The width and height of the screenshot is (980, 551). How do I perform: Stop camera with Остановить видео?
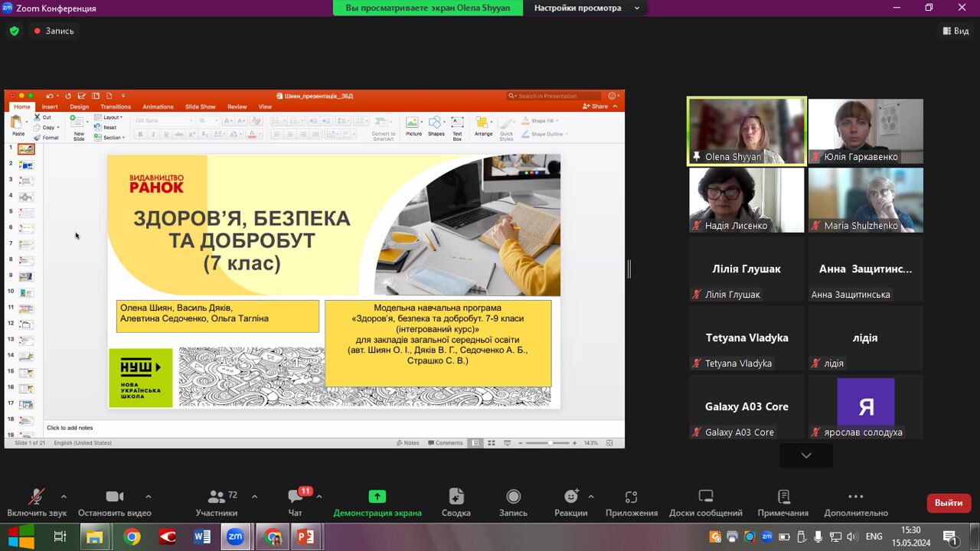click(115, 503)
